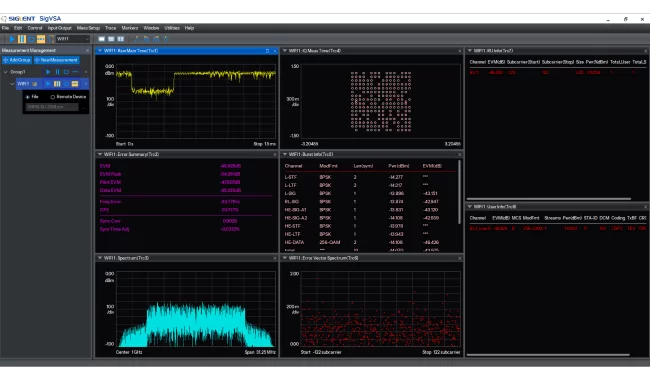Collapse the Group1 tree node
Image resolution: width=650 pixels, height=380 pixels.
[x=5, y=72]
